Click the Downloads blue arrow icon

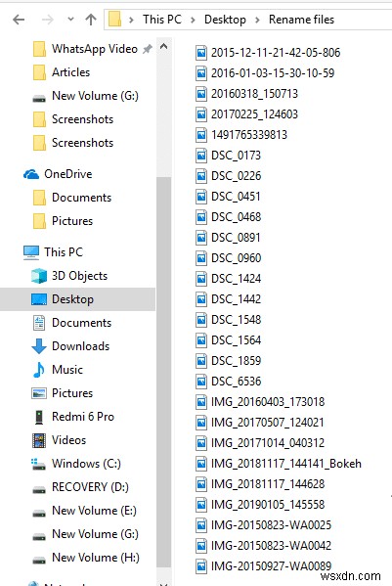pos(39,346)
